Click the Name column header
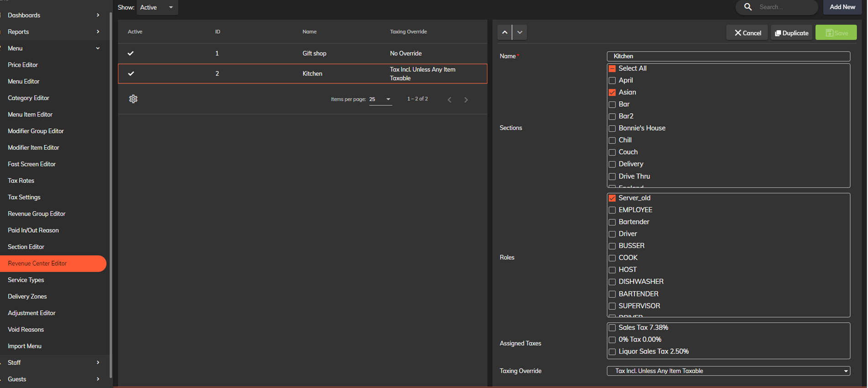This screenshot has height=388, width=868. click(x=310, y=31)
